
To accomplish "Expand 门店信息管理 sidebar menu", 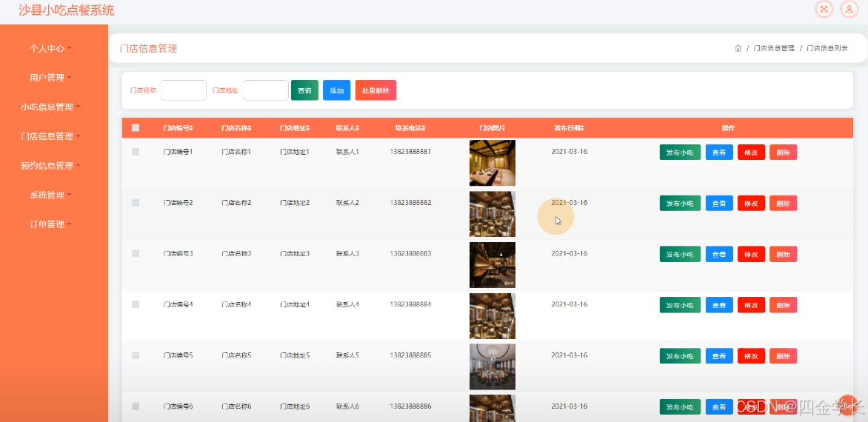I will coord(50,136).
